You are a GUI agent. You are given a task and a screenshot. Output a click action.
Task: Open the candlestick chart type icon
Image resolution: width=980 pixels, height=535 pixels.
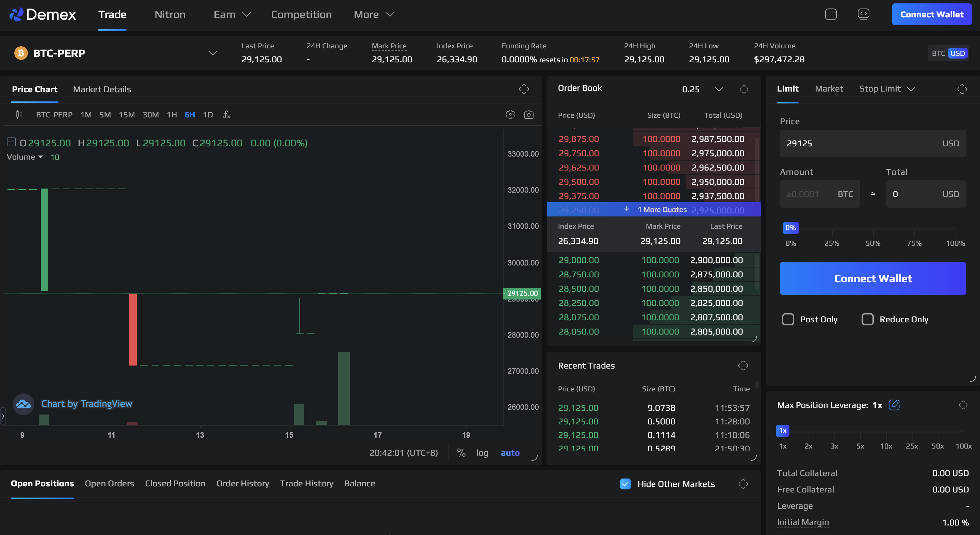tap(19, 114)
